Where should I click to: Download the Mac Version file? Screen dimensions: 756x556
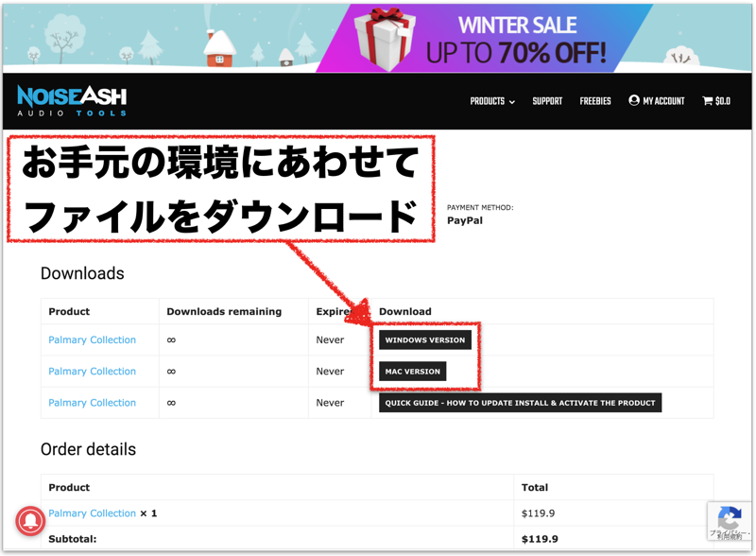(x=412, y=372)
